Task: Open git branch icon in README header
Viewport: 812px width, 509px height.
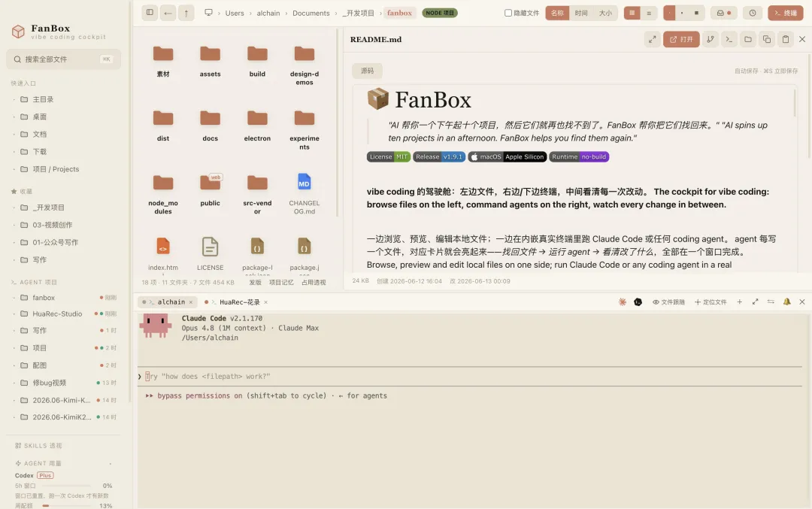Action: point(710,39)
